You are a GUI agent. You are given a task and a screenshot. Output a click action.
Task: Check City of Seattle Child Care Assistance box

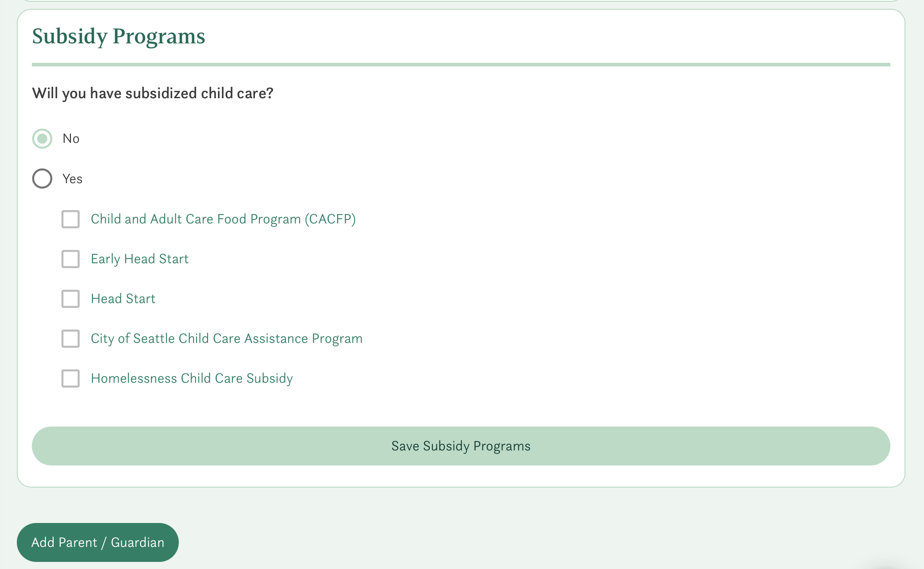[x=70, y=338]
